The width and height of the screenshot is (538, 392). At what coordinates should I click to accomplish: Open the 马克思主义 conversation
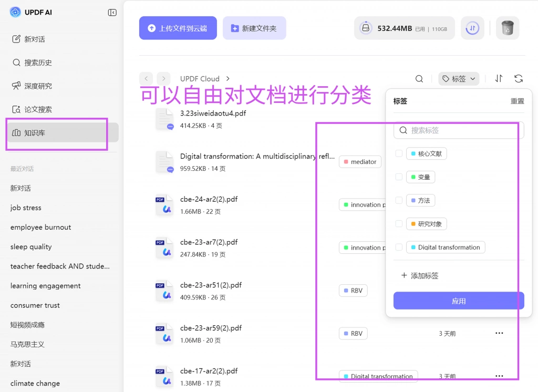(x=27, y=344)
